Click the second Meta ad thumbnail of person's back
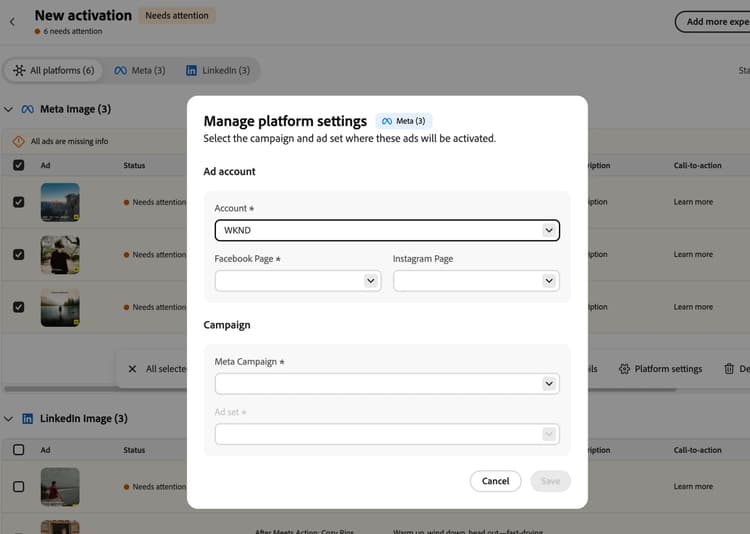 [x=60, y=255]
